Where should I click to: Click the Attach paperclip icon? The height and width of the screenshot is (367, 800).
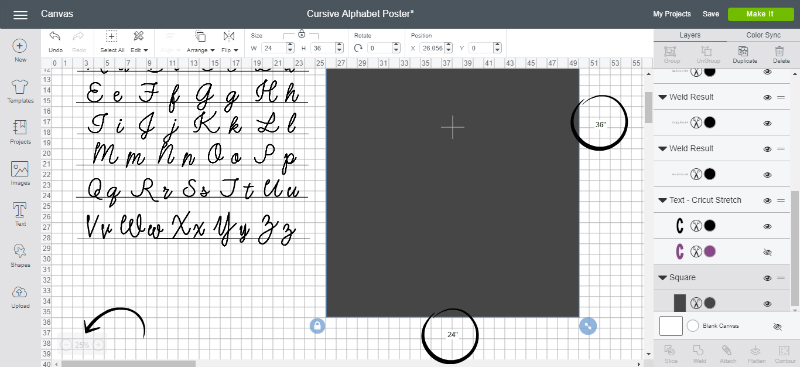pyautogui.click(x=727, y=350)
